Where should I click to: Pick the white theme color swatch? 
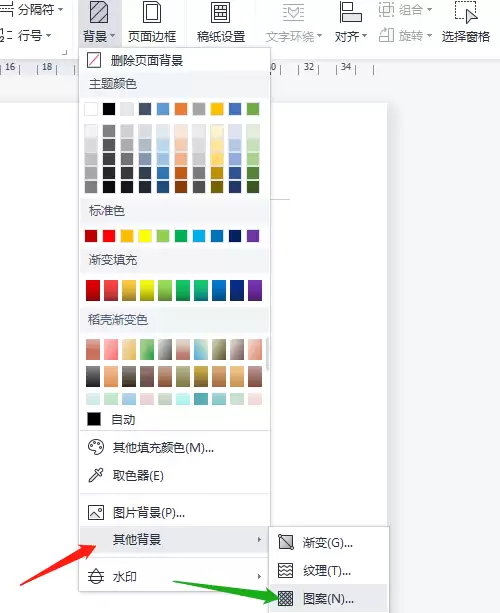(91, 109)
